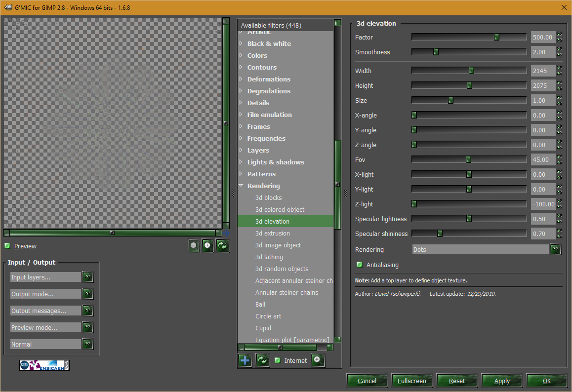The image size is (572, 392).
Task: Expand the Lights & shadows category
Action: (x=241, y=162)
